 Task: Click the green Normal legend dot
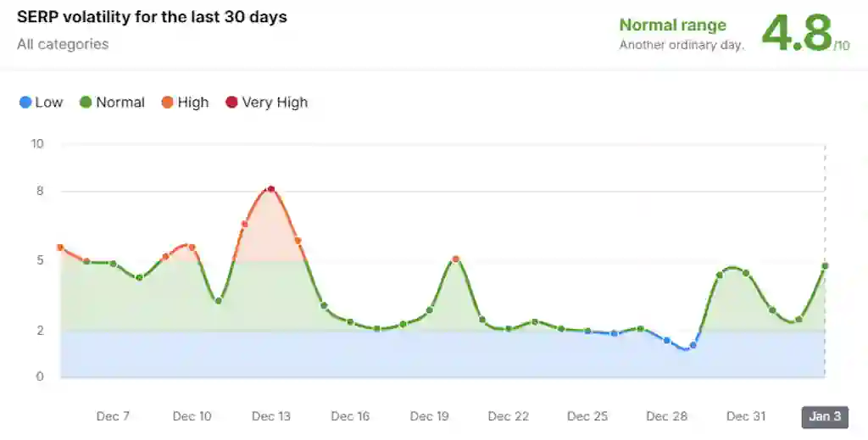coord(86,103)
